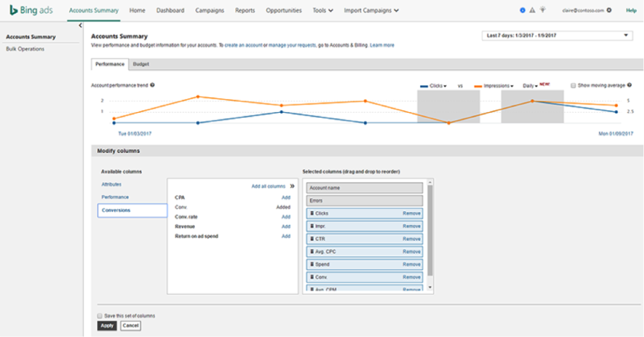Grab the drag handle on Clicks column

[312, 213]
